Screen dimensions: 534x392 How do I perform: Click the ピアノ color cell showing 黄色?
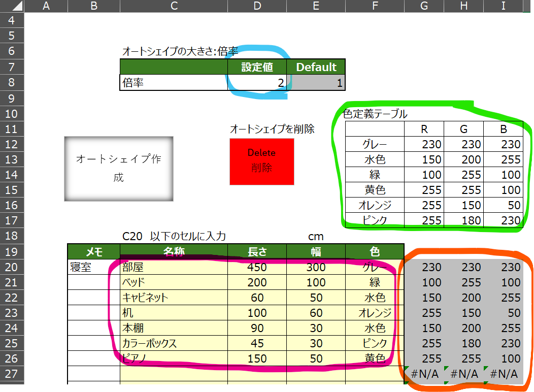[375, 358]
